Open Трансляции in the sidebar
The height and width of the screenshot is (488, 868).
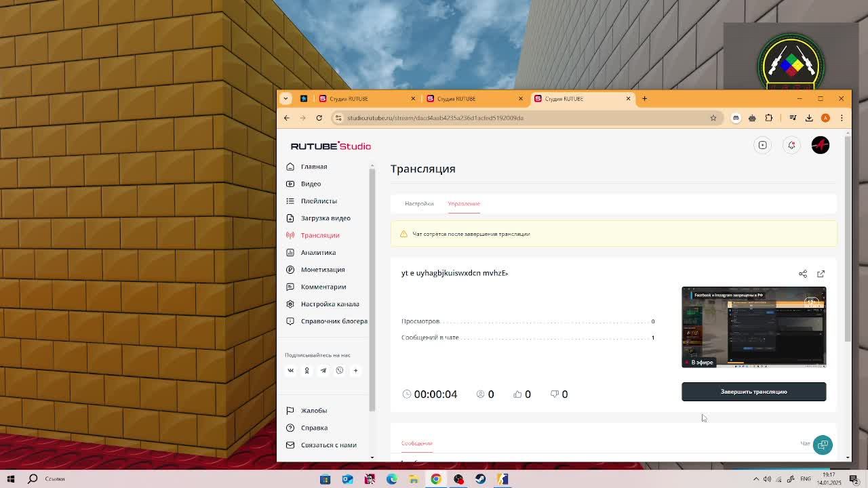[320, 235]
